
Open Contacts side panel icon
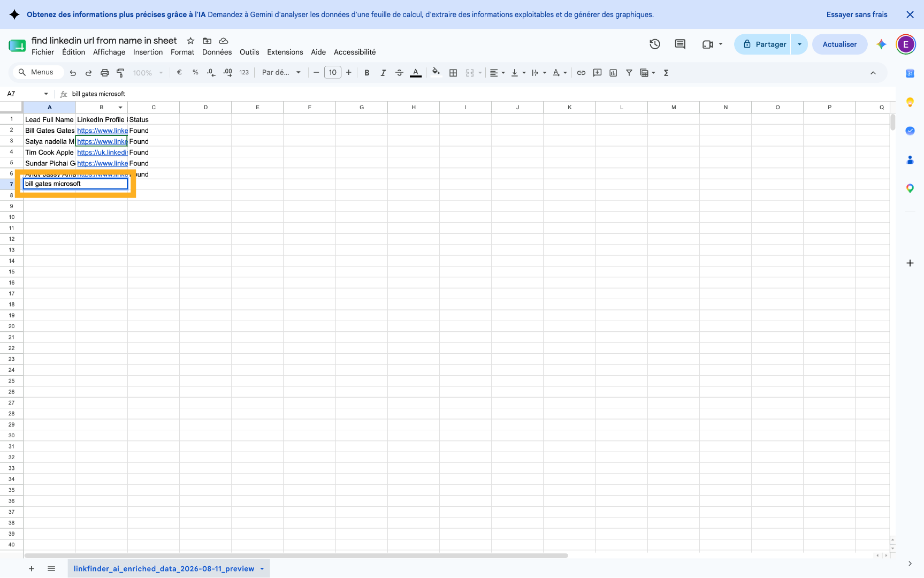click(910, 159)
